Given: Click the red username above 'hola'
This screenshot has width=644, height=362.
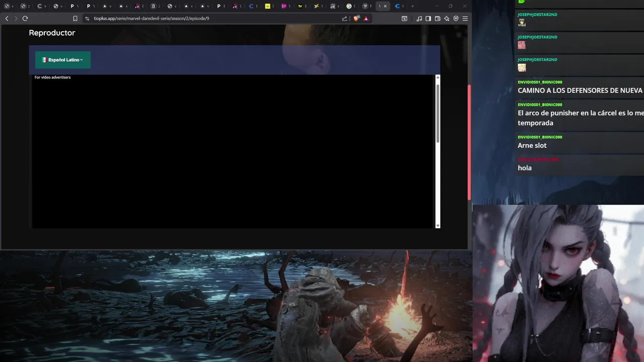Looking at the screenshot, I should click(538, 160).
